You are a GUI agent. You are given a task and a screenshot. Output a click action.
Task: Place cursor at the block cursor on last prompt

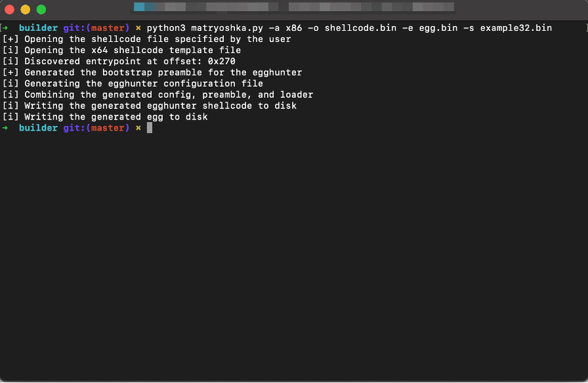coord(150,128)
